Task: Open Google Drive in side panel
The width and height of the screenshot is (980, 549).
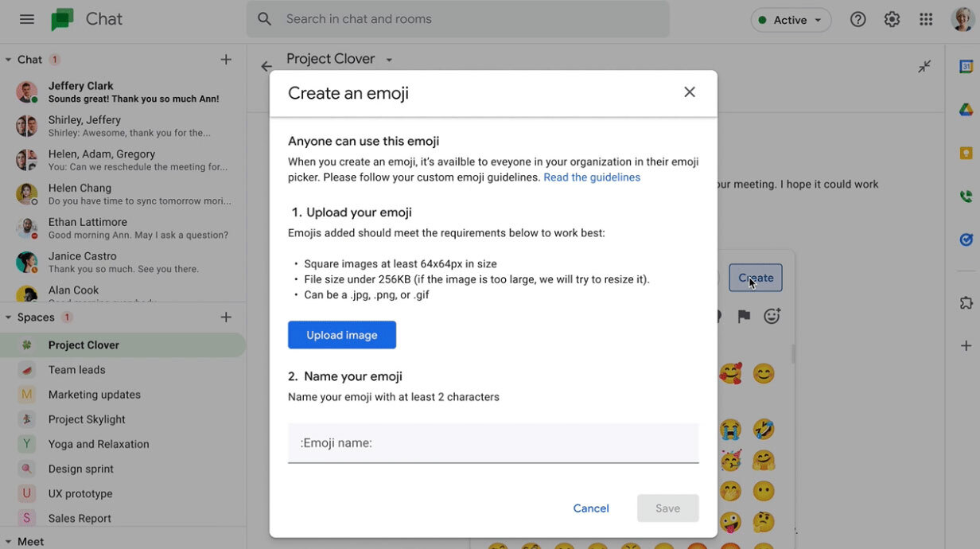Action: [x=966, y=110]
